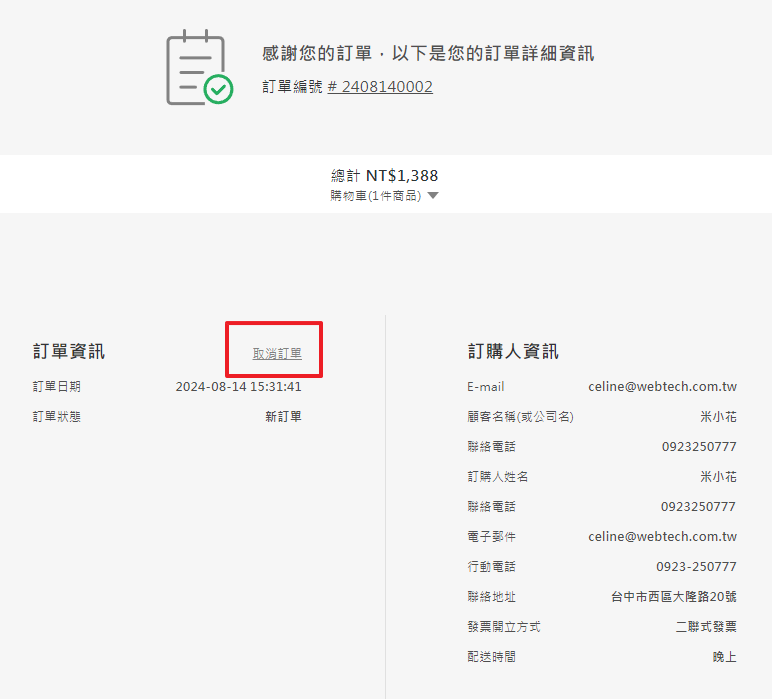Click the 購物車(1件商品) cart summary text
Screen dimensions: 772x699
[x=376, y=196]
